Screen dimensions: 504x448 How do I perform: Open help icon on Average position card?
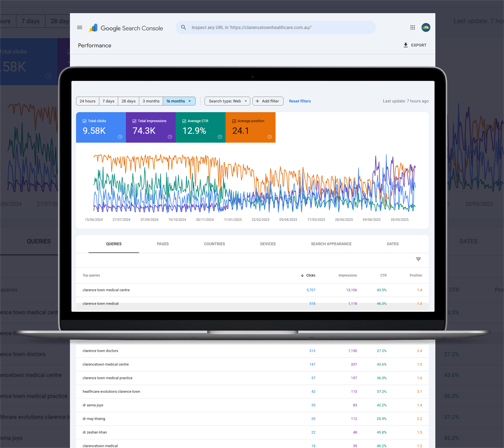(269, 137)
